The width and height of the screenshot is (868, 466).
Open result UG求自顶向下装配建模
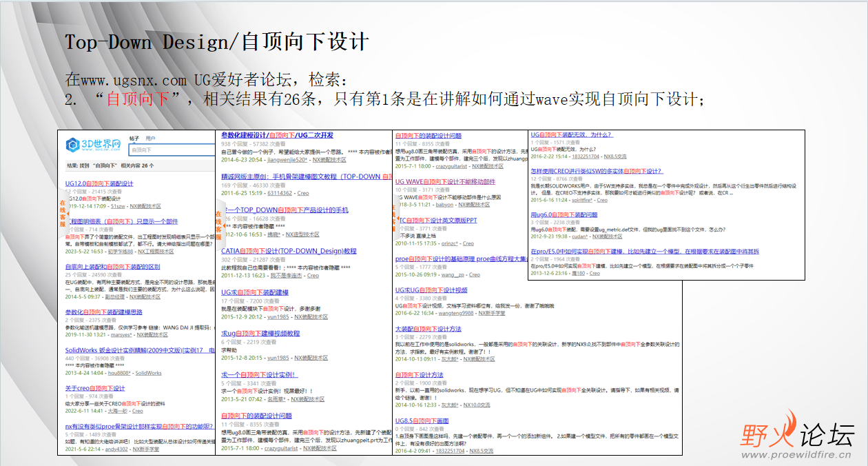coord(255,292)
